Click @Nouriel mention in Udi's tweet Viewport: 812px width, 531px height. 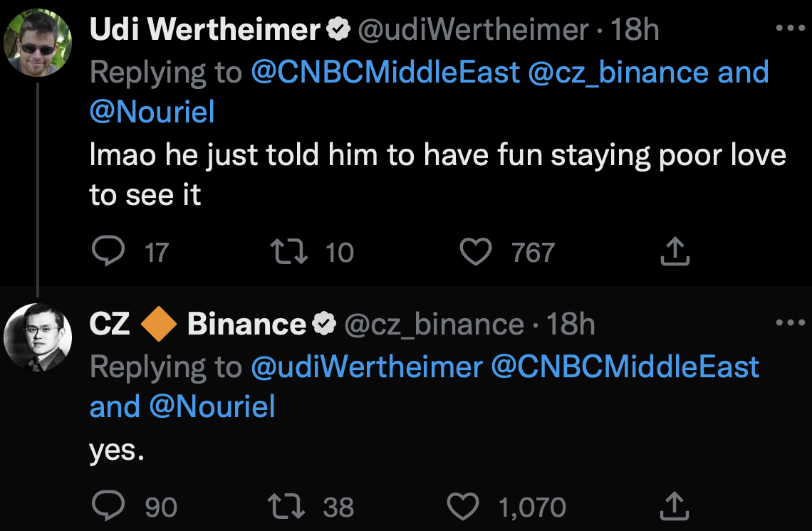(x=152, y=112)
